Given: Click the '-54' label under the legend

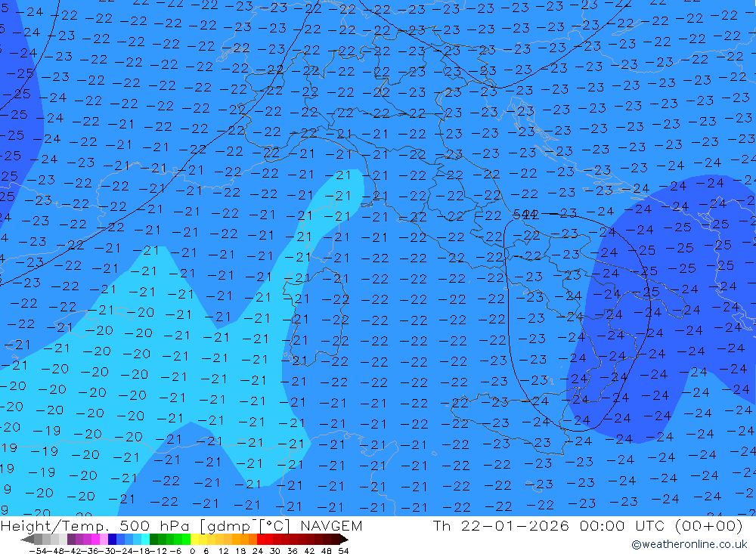Looking at the screenshot, I should click(38, 551).
